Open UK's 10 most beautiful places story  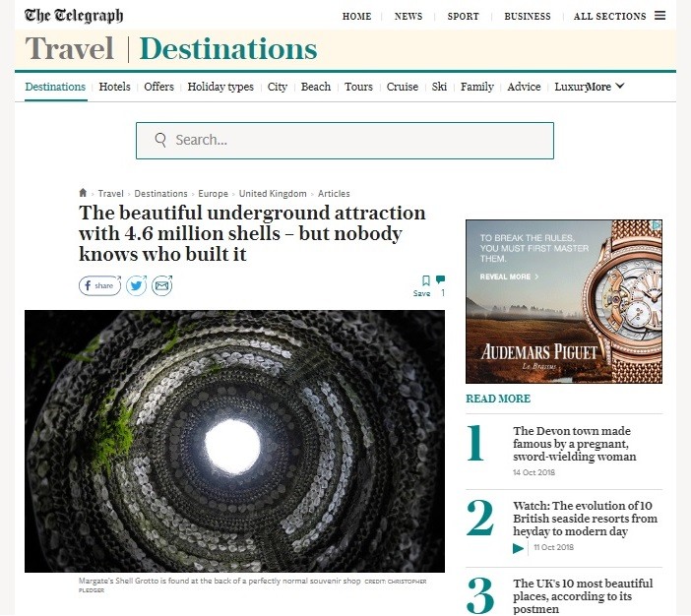(x=583, y=595)
